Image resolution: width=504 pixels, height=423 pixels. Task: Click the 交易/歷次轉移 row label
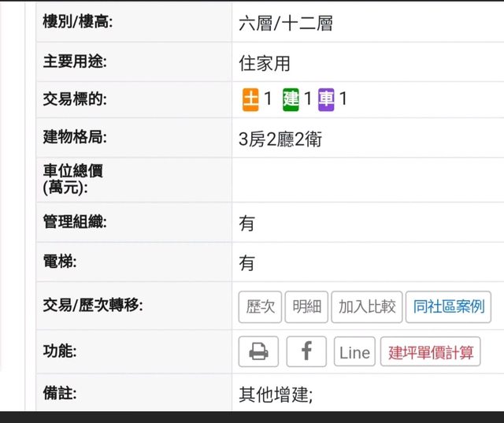coord(92,305)
